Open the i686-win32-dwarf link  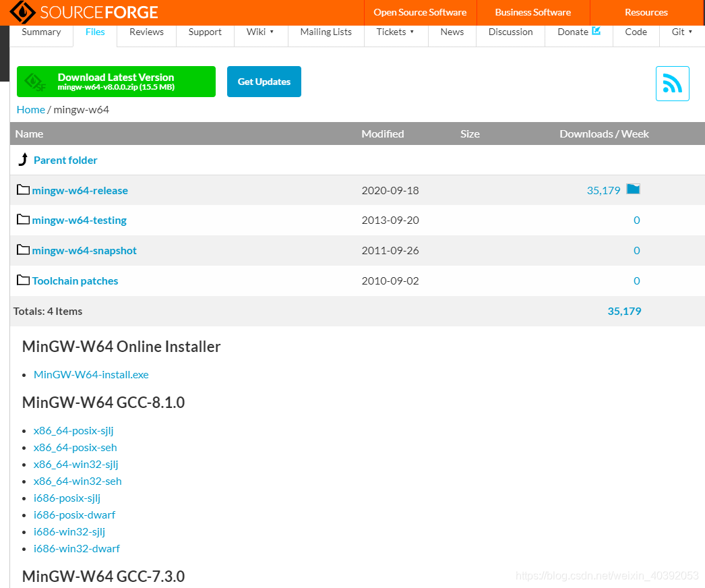coord(76,549)
